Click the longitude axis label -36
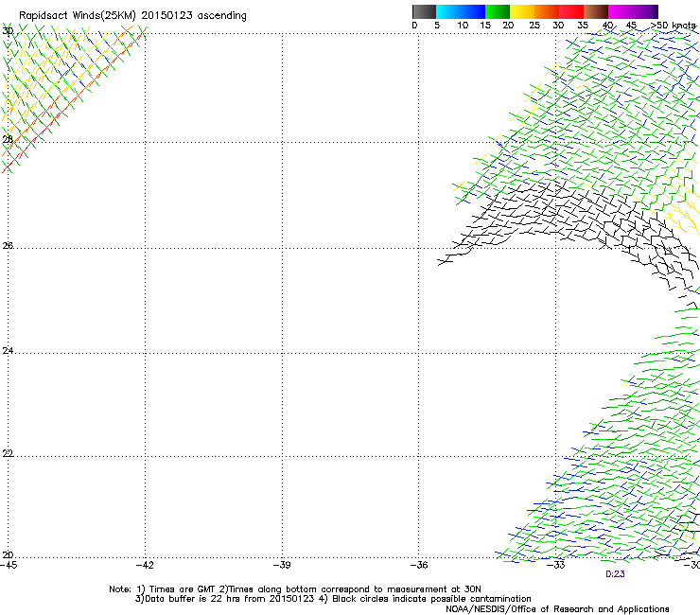This screenshot has height=615, width=700. [419, 565]
